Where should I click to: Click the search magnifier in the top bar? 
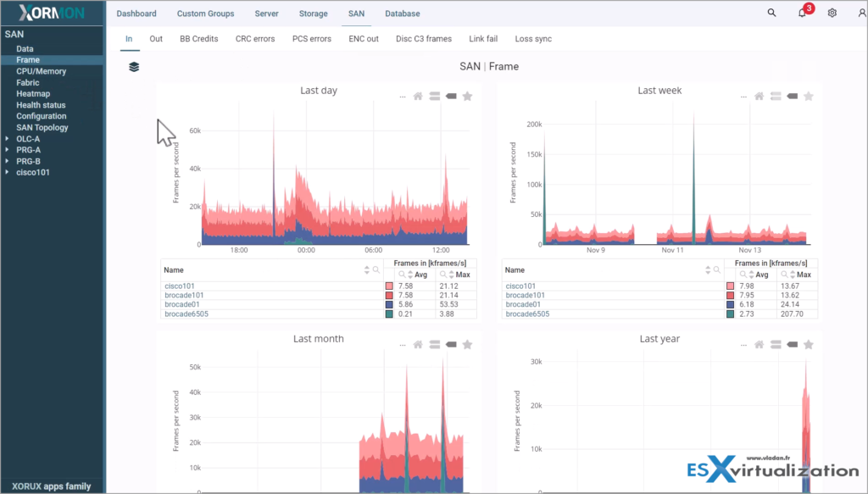(771, 13)
